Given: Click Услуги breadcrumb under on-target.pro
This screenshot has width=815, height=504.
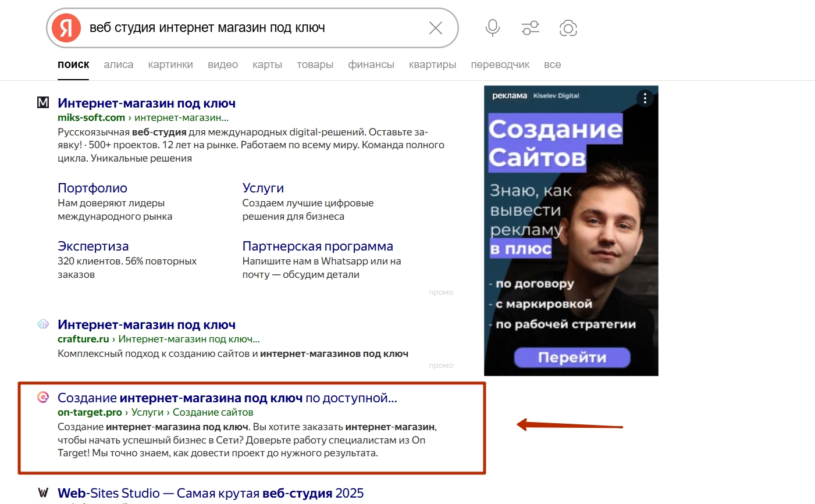Looking at the screenshot, I should pos(147,412).
